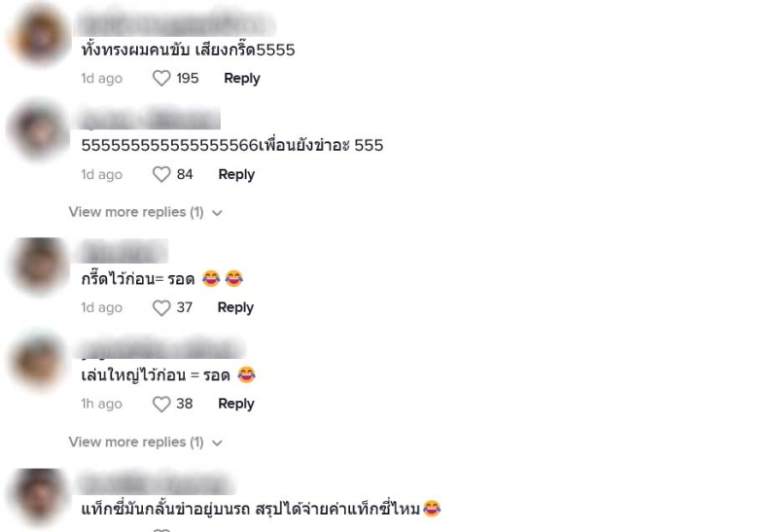Expand replies under the 1h ago comment
The width and height of the screenshot is (778, 532).
coord(136,443)
